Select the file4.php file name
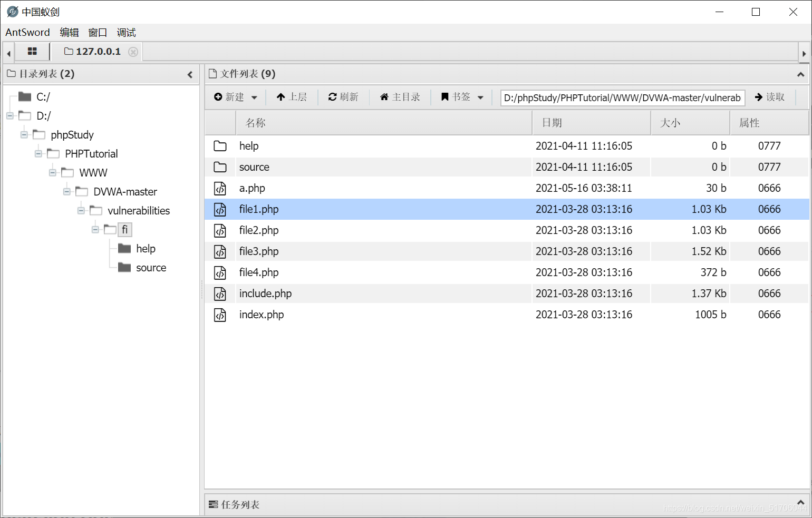 259,272
